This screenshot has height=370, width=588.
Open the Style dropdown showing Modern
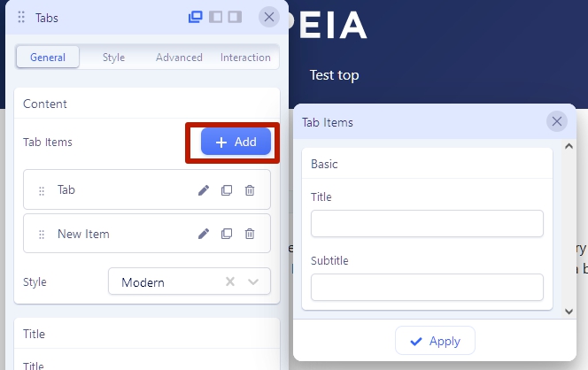tap(254, 282)
